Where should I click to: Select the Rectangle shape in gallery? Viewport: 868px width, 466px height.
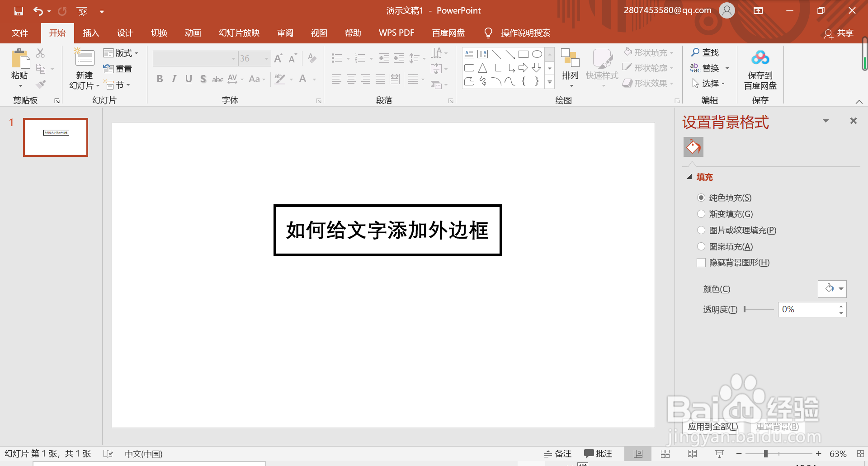524,54
